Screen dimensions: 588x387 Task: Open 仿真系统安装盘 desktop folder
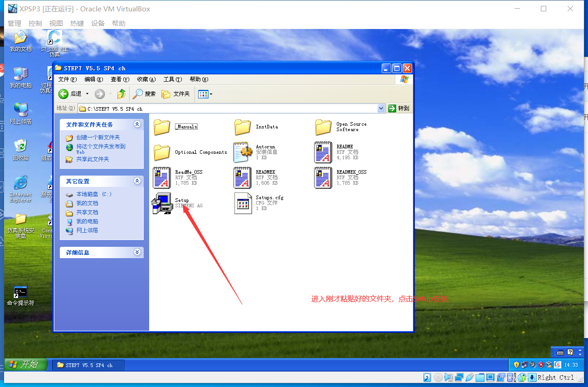click(x=20, y=226)
